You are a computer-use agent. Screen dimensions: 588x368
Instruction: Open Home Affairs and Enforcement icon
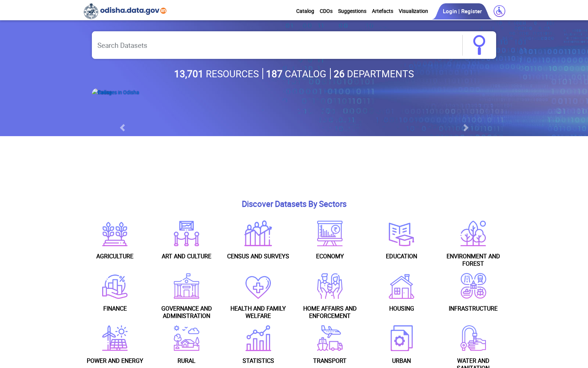coord(330,286)
